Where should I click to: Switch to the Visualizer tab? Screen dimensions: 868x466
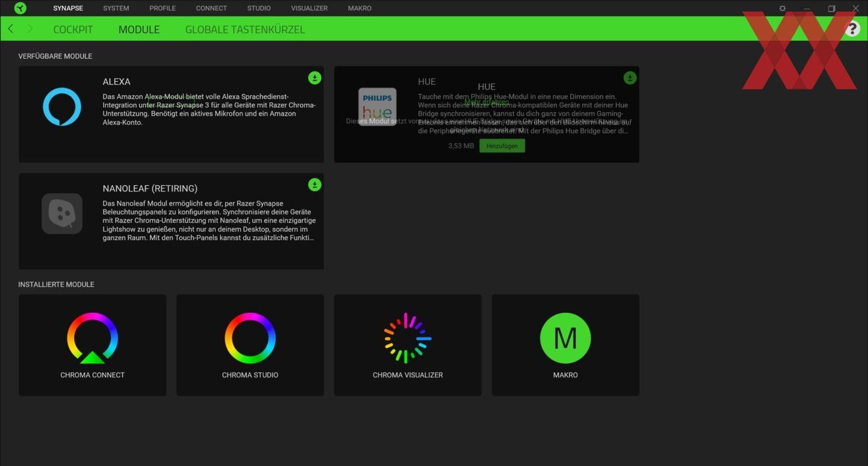[x=310, y=8]
